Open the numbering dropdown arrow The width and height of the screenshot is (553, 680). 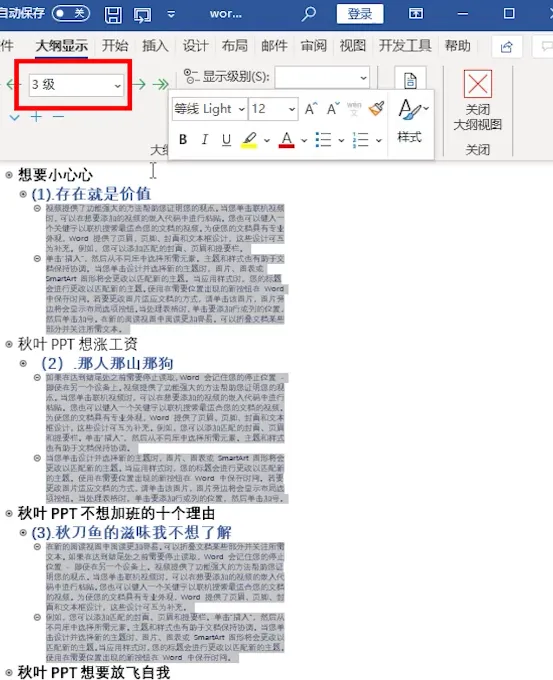[x=379, y=140]
